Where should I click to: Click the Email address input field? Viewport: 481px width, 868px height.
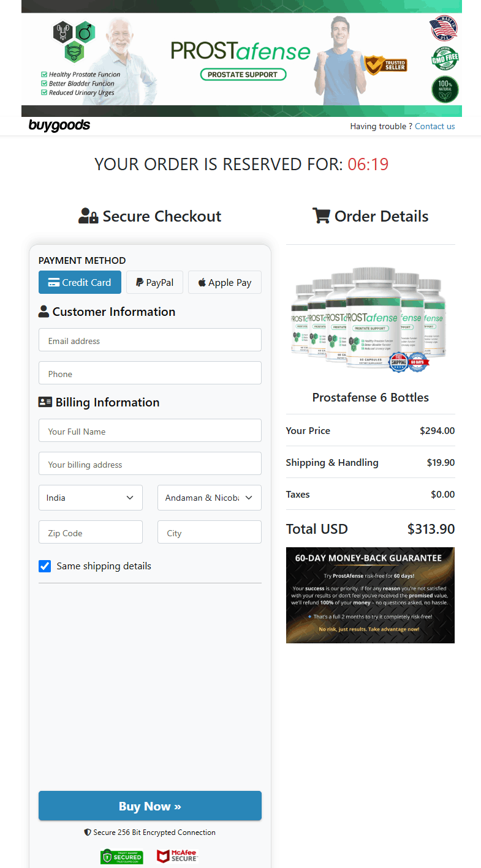click(150, 340)
